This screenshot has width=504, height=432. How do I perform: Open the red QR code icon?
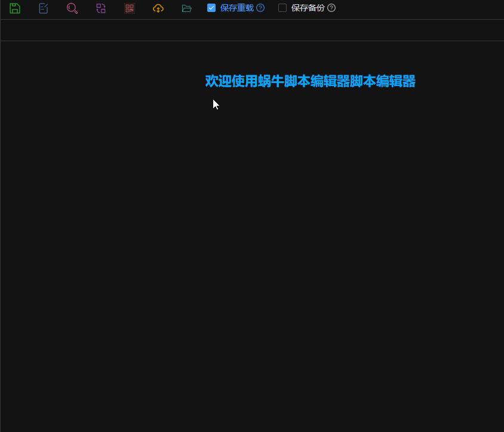(130, 8)
